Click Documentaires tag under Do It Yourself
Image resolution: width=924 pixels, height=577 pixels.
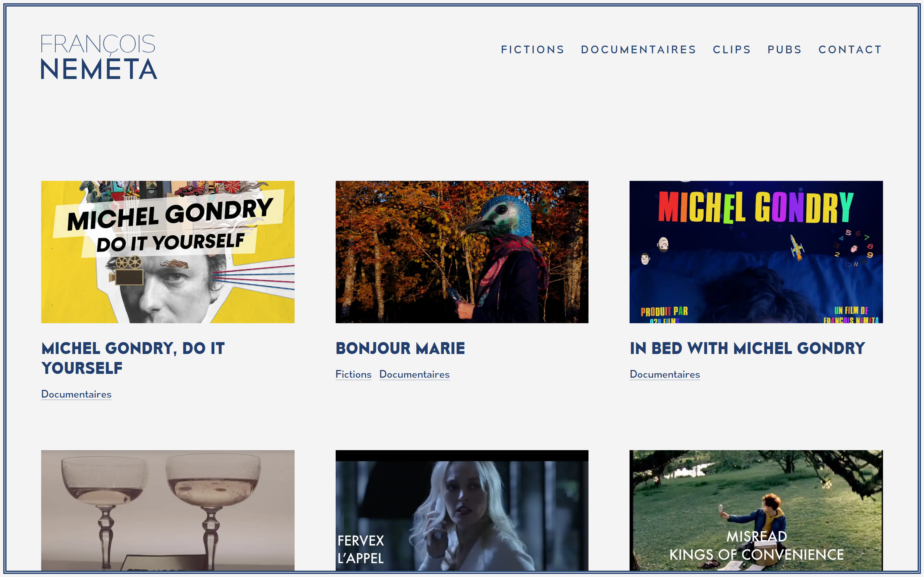76,394
